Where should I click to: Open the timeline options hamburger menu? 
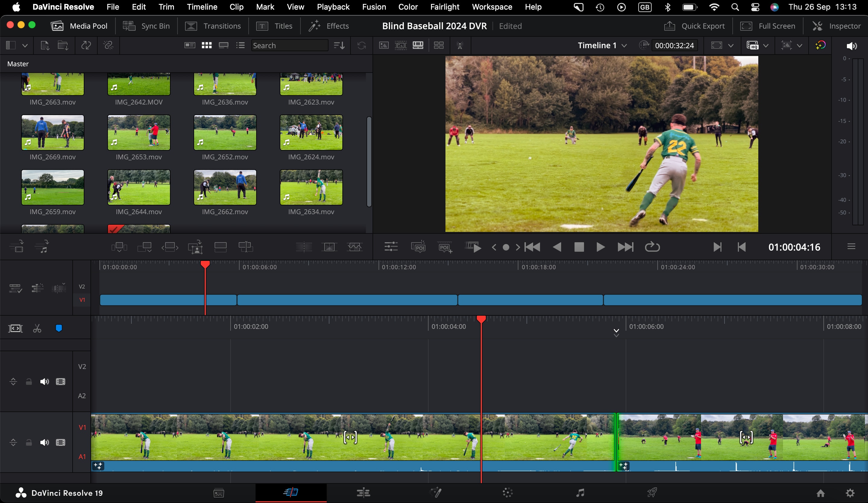point(851,246)
